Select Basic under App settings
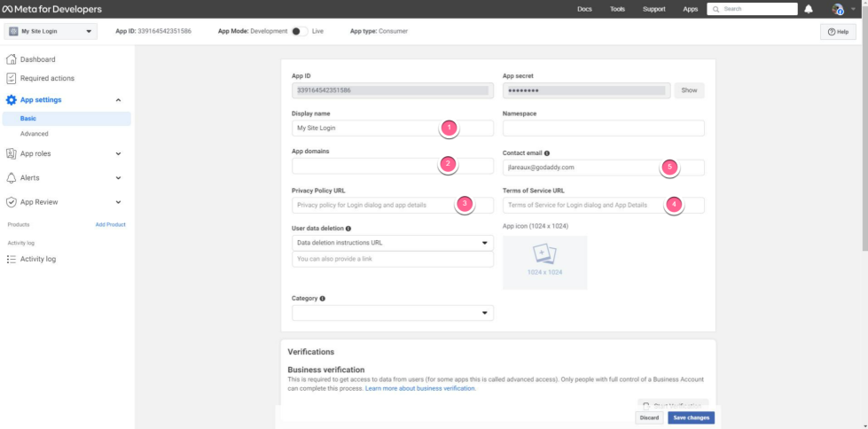Viewport: 868px width, 429px height. click(66, 119)
